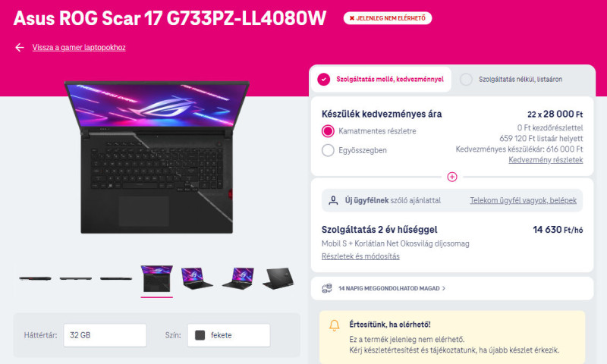Click the back arrow icon beside gamer laptops link
This screenshot has height=364, width=607.
tap(20, 47)
